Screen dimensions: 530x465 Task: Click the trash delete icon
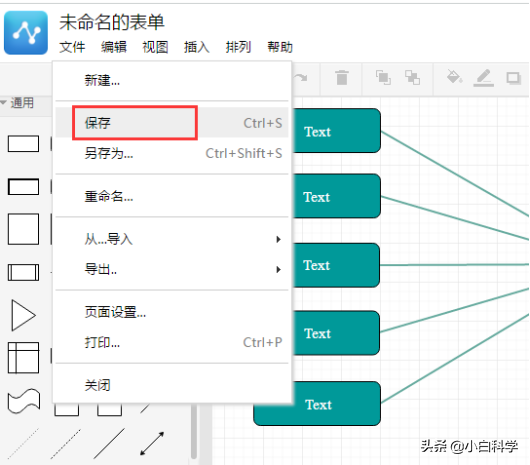[x=342, y=77]
